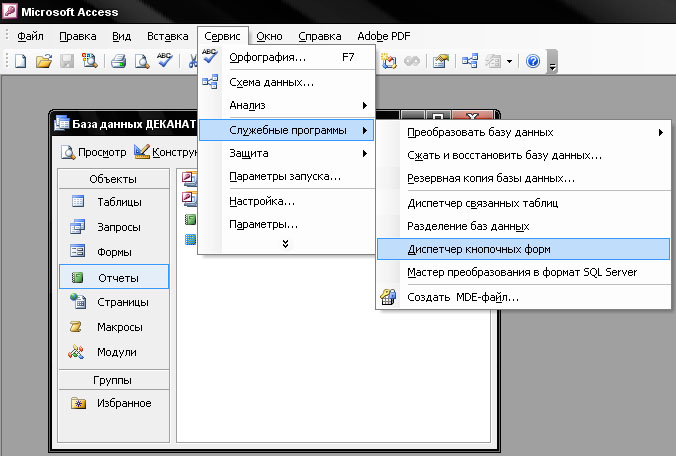Click the Конструктор button in database window
This screenshot has width=676, height=456.
click(166, 152)
